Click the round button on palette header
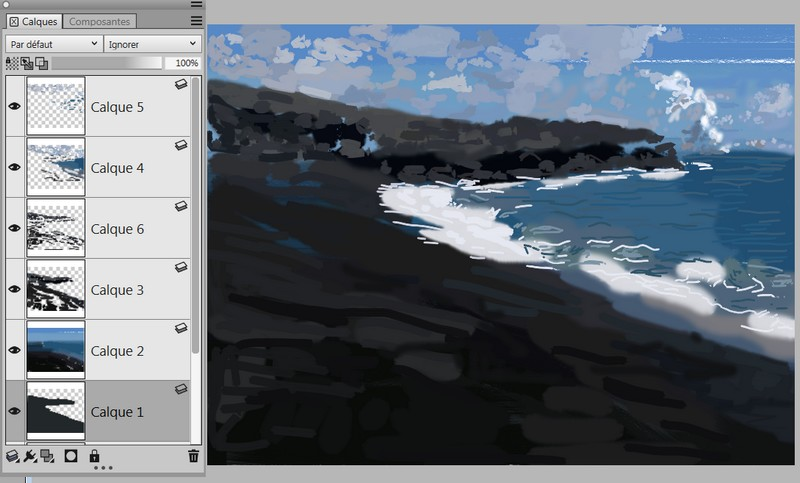 6,4
